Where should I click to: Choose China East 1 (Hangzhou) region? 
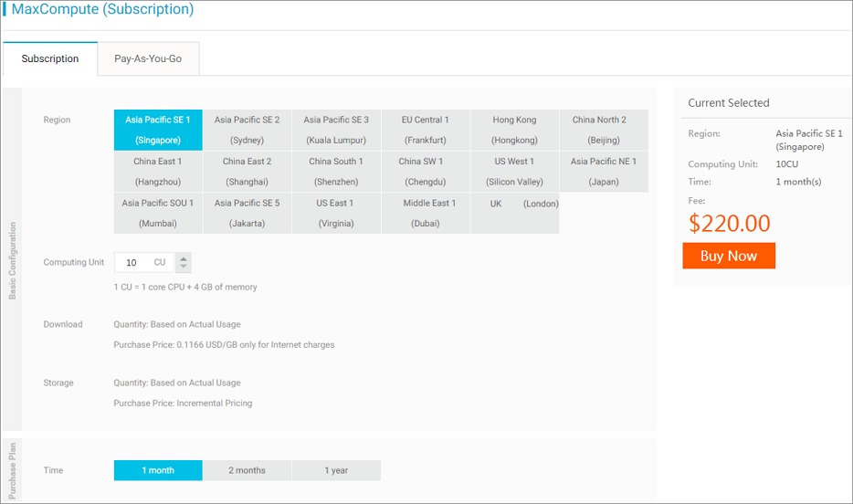click(x=158, y=172)
